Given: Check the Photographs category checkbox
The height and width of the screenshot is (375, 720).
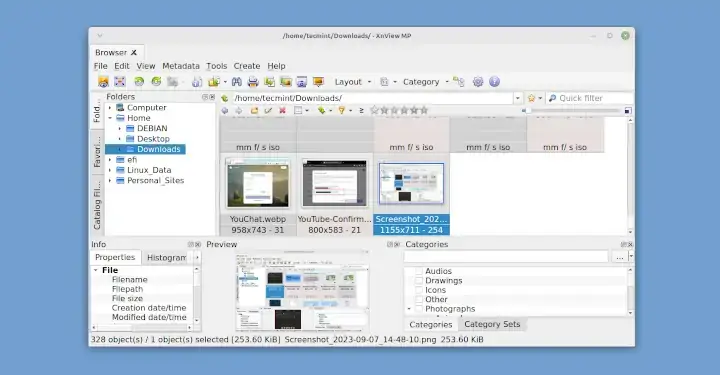Looking at the screenshot, I should (x=419, y=309).
